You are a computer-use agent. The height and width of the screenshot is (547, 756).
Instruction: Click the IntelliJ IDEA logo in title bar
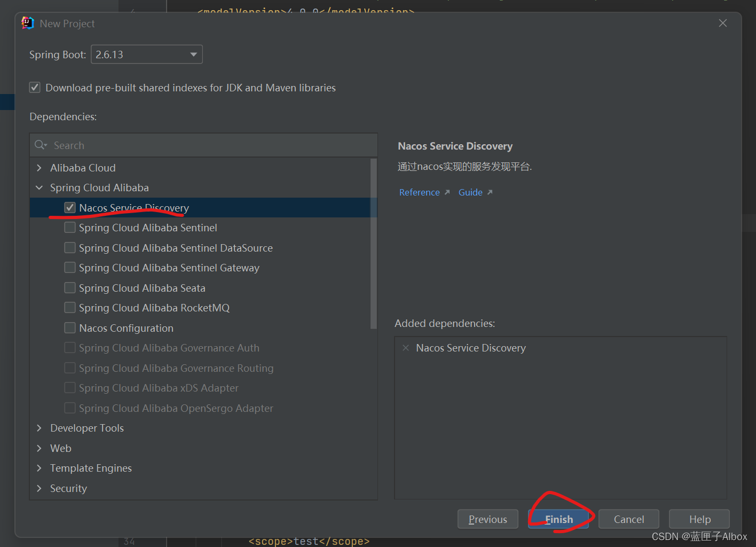click(x=28, y=23)
